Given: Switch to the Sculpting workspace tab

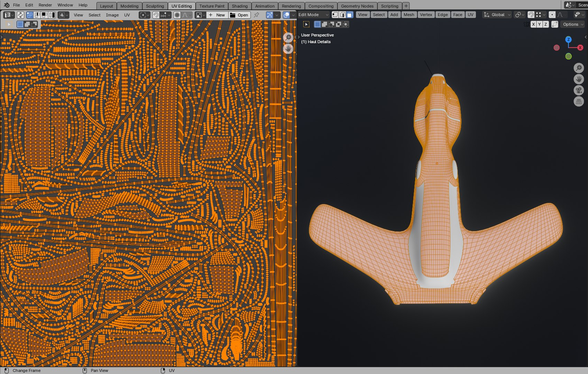Looking at the screenshot, I should click(x=155, y=6).
